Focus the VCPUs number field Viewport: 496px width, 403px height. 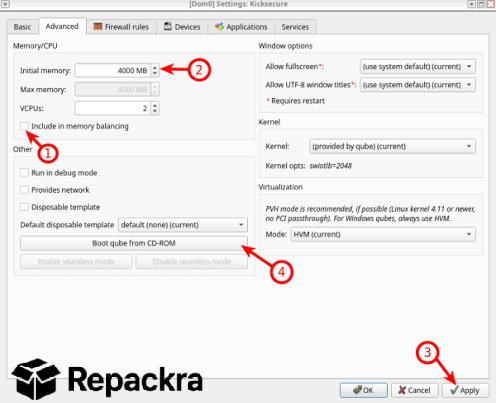pyautogui.click(x=113, y=108)
